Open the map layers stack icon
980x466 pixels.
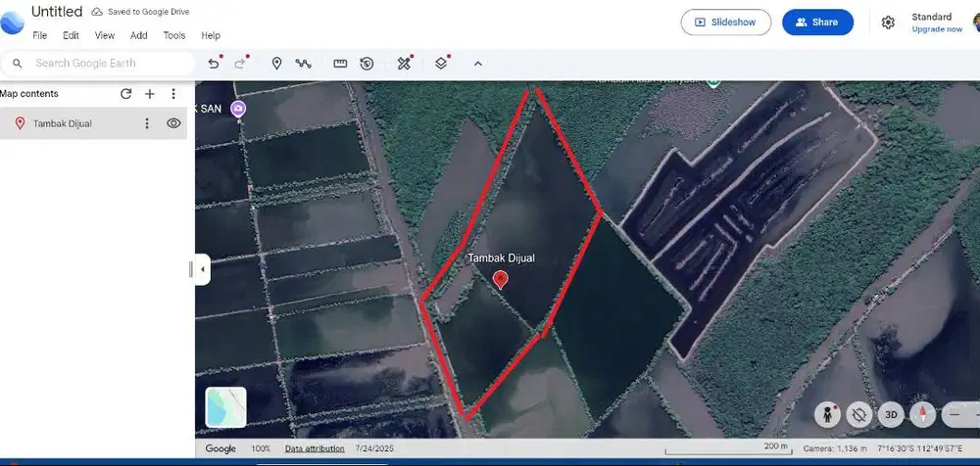coord(441,64)
